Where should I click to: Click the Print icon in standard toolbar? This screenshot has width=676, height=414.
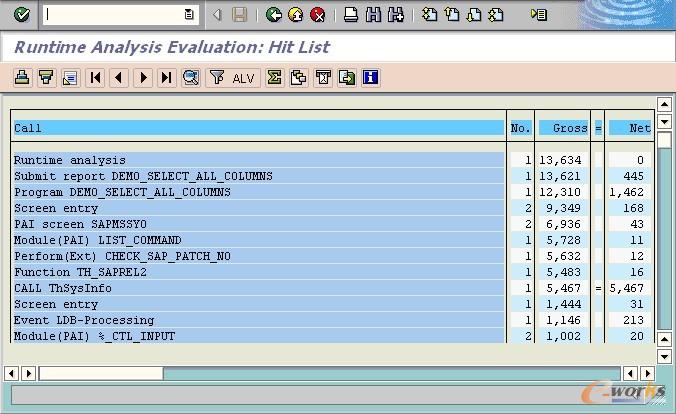pyautogui.click(x=350, y=14)
